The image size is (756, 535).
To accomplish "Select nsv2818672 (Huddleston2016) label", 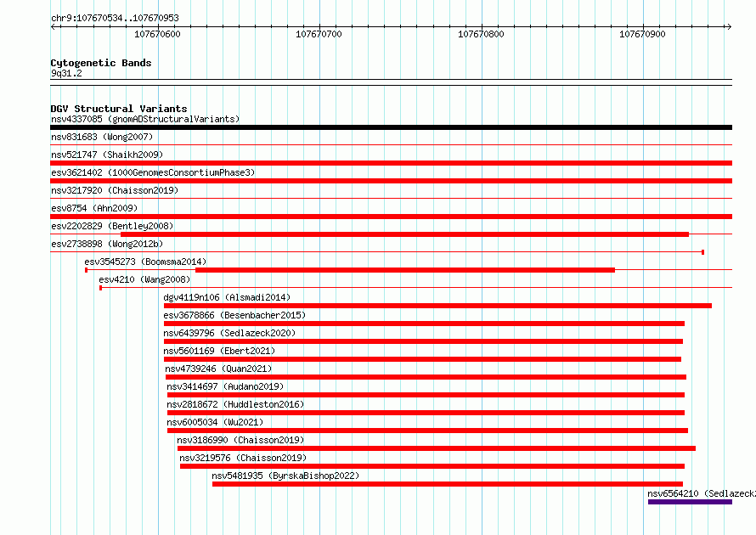I will pyautogui.click(x=235, y=404).
